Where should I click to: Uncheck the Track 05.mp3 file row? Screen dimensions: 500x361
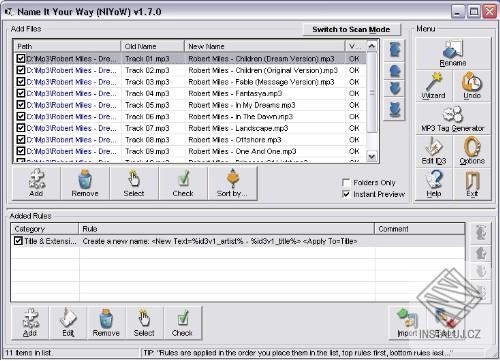point(21,105)
